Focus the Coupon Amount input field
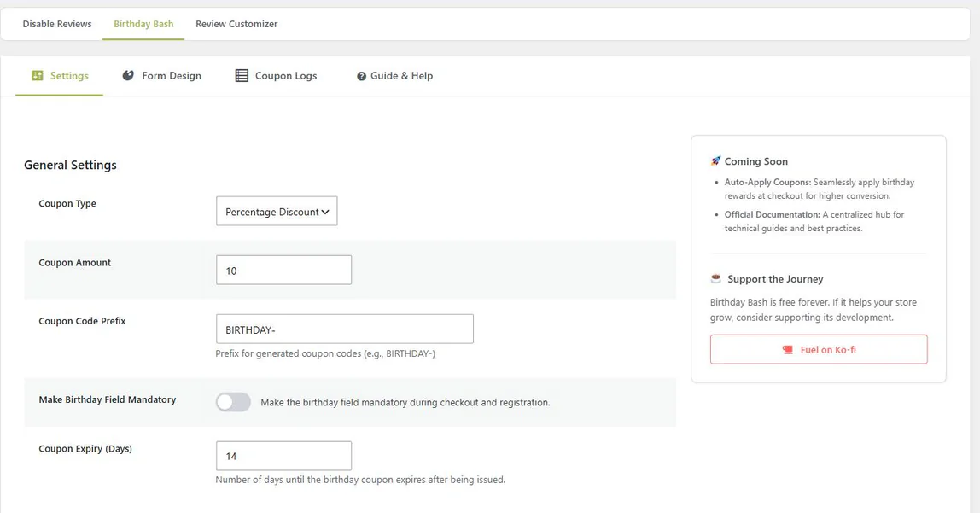This screenshot has width=980, height=513. pos(283,270)
